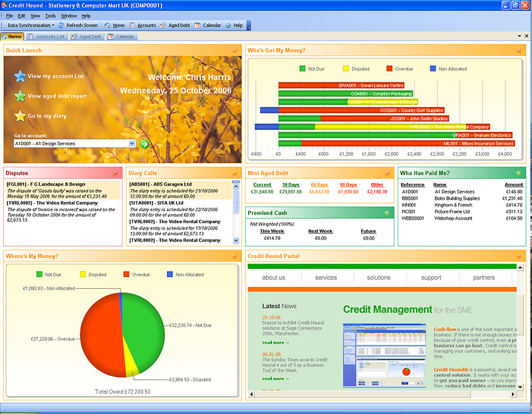Open the Window menu
The width and height of the screenshot is (532, 414).
(x=69, y=15)
